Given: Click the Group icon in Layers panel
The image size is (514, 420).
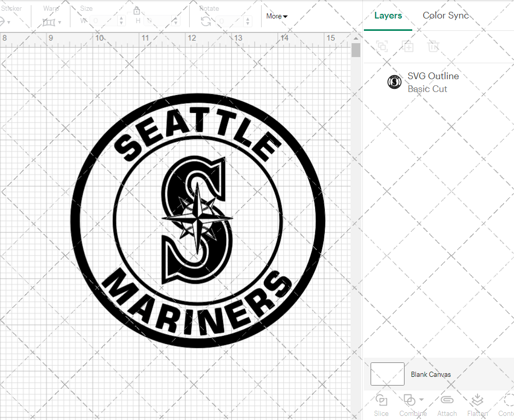Looking at the screenshot, I should [381, 47].
